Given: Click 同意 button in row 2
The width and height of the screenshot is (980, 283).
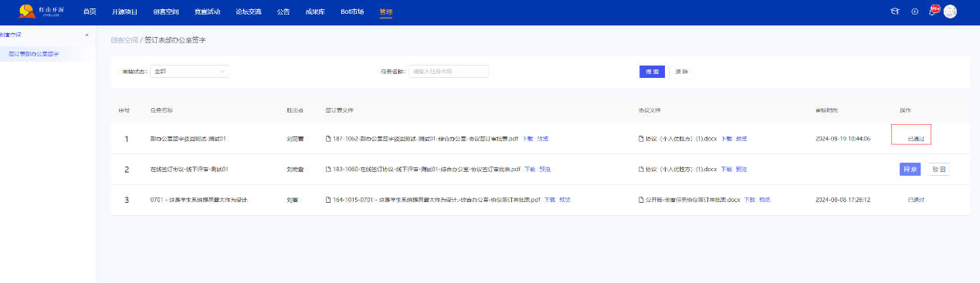Looking at the screenshot, I should point(910,169).
